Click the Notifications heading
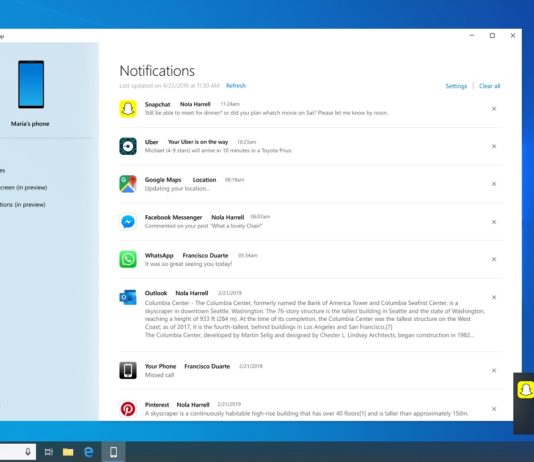The image size is (534, 462). tap(157, 71)
